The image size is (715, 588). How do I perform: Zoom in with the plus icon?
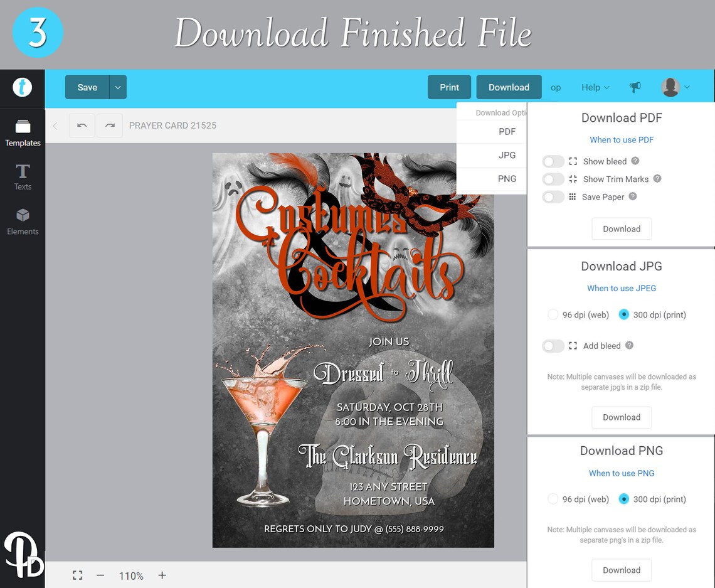162,575
